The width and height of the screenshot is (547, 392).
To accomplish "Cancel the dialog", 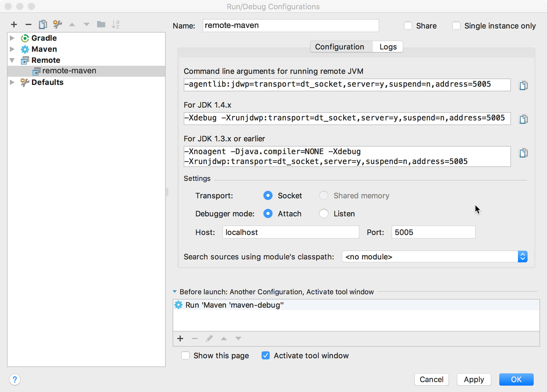I will [x=431, y=379].
